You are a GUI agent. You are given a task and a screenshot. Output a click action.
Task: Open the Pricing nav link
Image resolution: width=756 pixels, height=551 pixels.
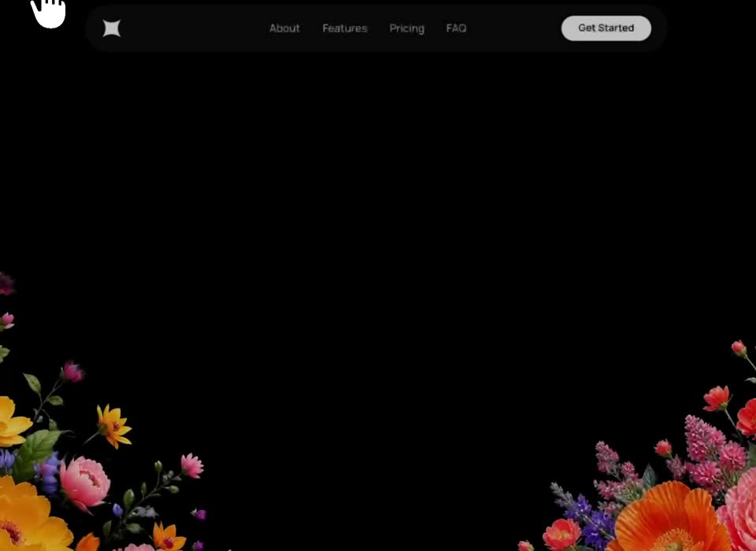(x=407, y=28)
